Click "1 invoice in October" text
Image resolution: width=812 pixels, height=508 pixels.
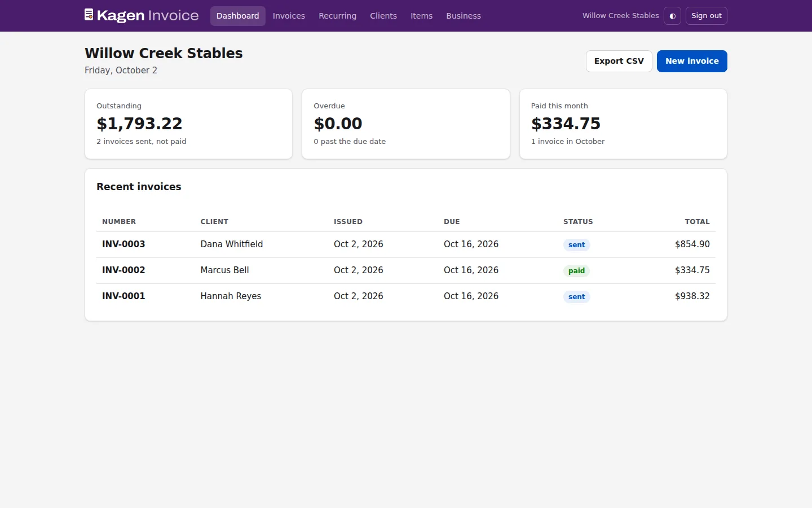[x=568, y=142]
